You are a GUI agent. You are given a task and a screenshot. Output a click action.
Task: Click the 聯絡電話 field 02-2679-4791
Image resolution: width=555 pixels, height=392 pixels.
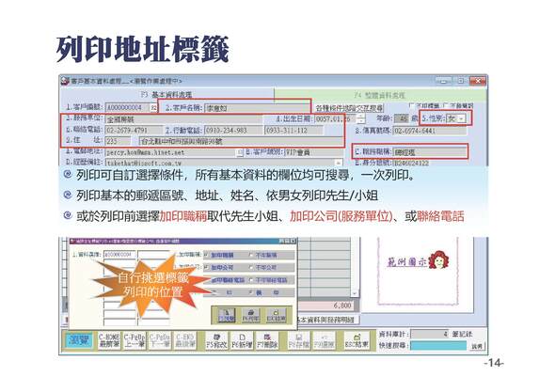pos(134,130)
